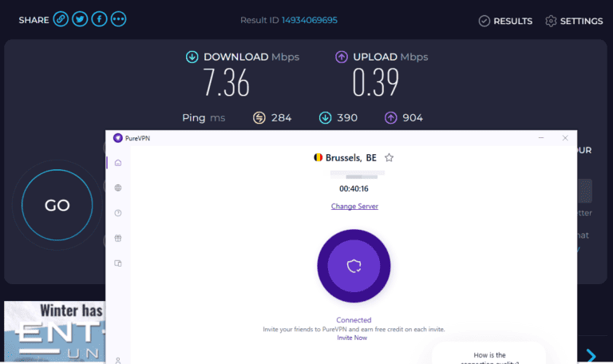613x364 pixels.
Task: Open Speedtest SETTINGS
Action: point(574,21)
